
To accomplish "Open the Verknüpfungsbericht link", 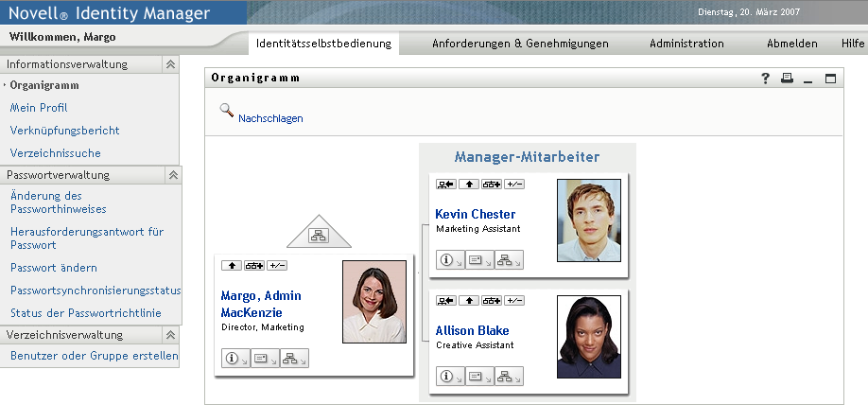I will click(64, 131).
